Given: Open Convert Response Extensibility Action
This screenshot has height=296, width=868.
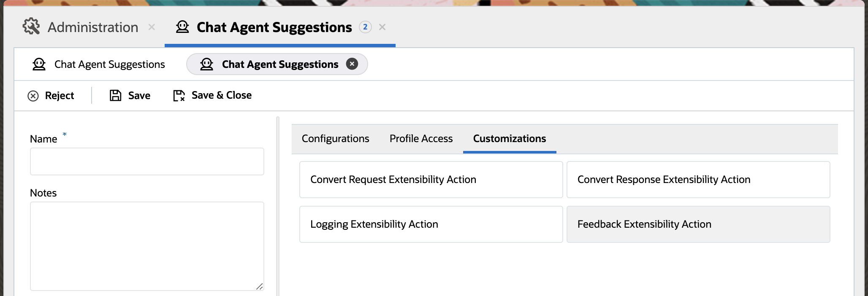Looking at the screenshot, I should 698,180.
